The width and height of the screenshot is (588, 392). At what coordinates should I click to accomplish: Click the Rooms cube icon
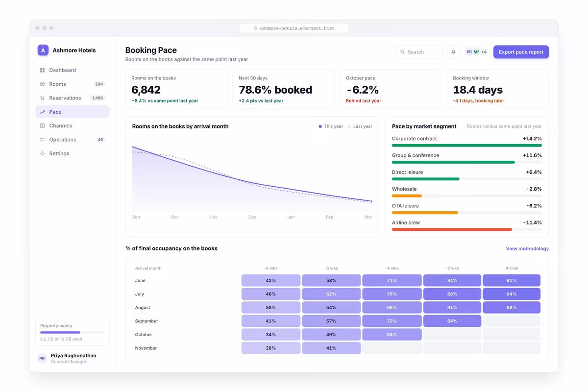(42, 84)
